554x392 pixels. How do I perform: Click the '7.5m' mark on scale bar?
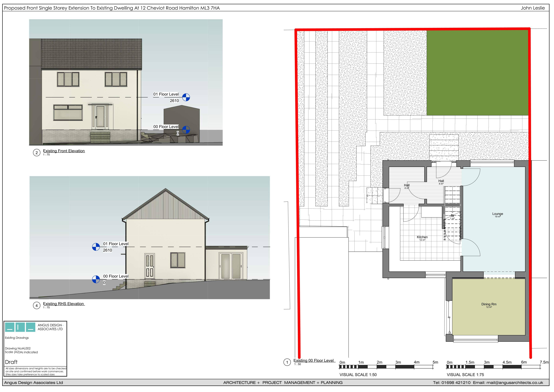pos(544,362)
